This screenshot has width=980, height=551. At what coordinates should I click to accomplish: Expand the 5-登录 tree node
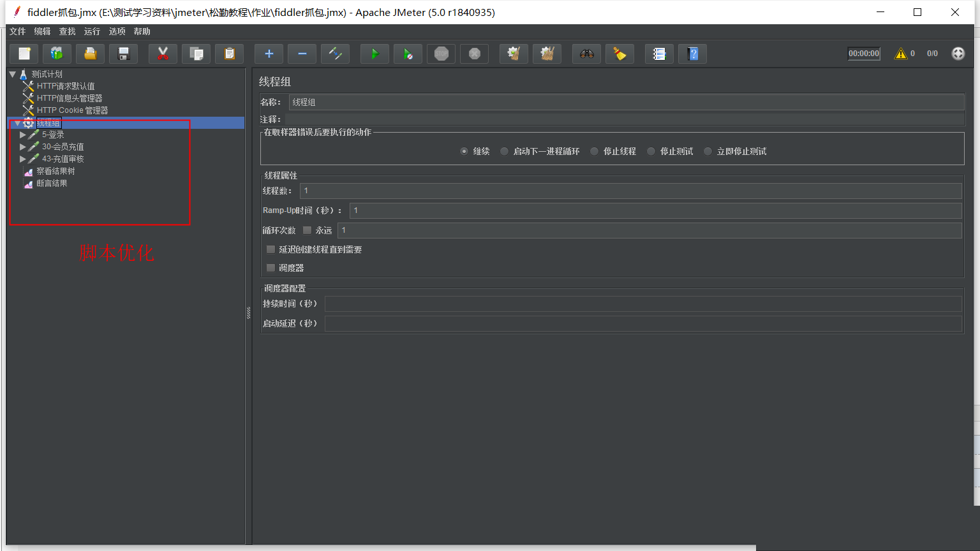[23, 135]
